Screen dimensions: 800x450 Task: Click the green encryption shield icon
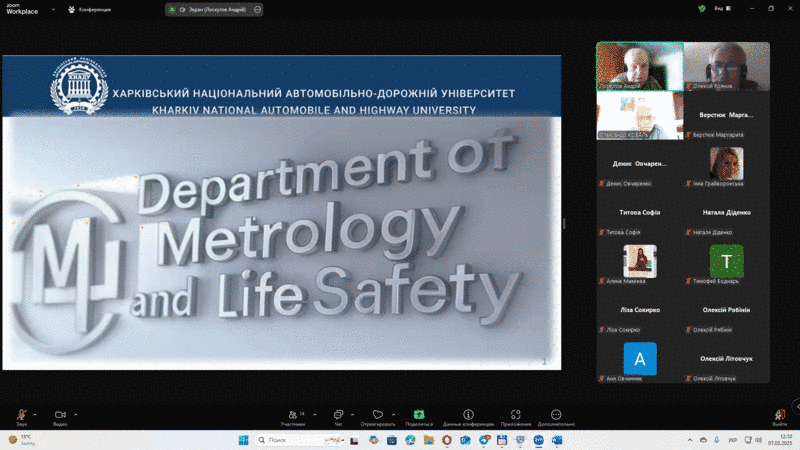click(702, 9)
